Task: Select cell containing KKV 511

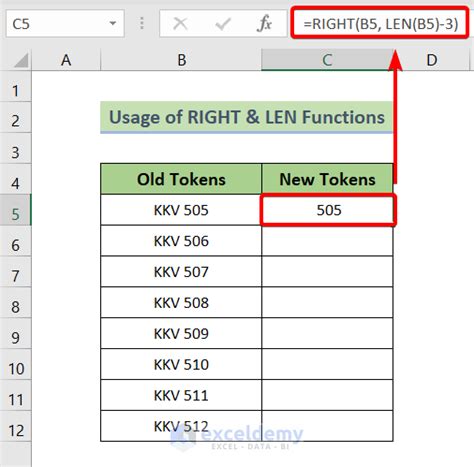Action: coord(181,395)
